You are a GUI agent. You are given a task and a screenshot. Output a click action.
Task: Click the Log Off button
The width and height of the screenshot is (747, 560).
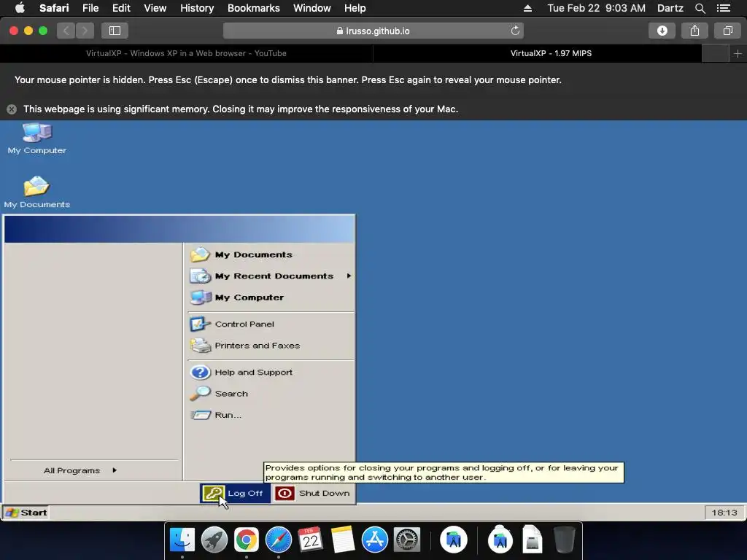(235, 494)
